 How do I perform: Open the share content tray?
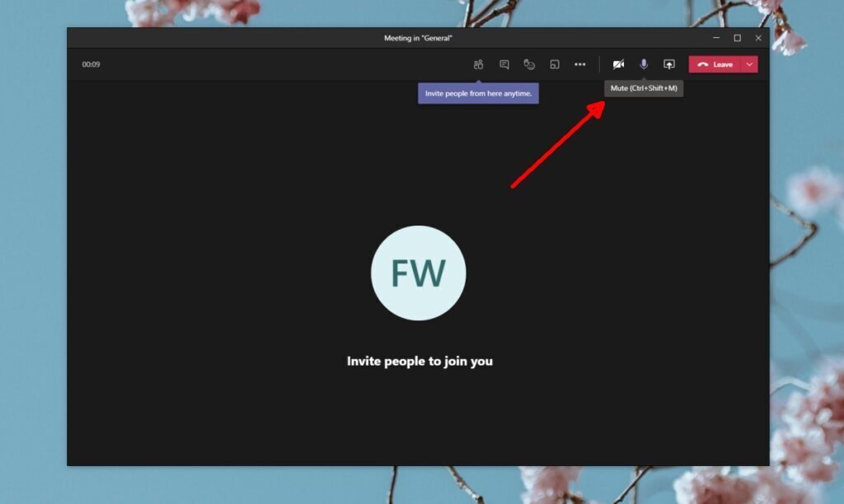point(669,63)
